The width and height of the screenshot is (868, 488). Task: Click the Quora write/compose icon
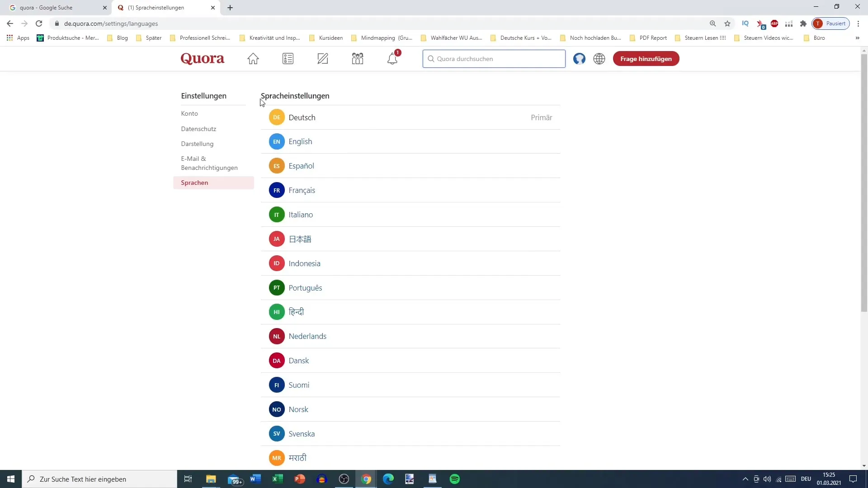[322, 58]
